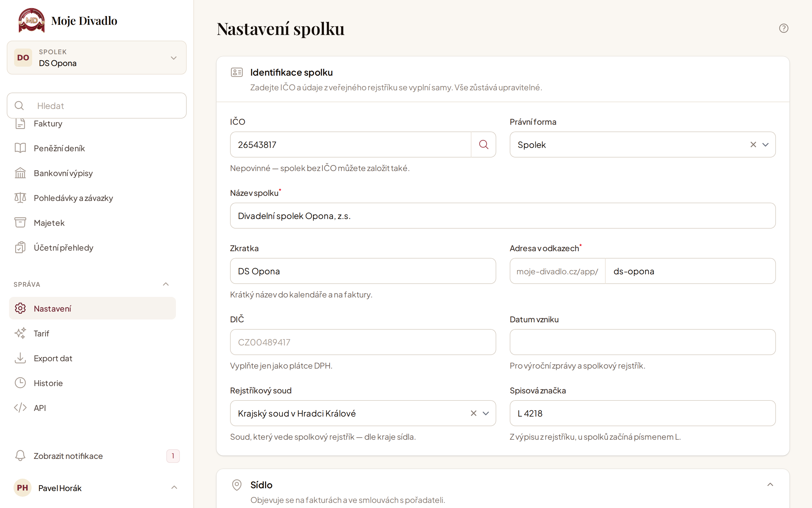Open the Právní forma dropdown arrow
The image size is (812, 508).
tap(765, 144)
